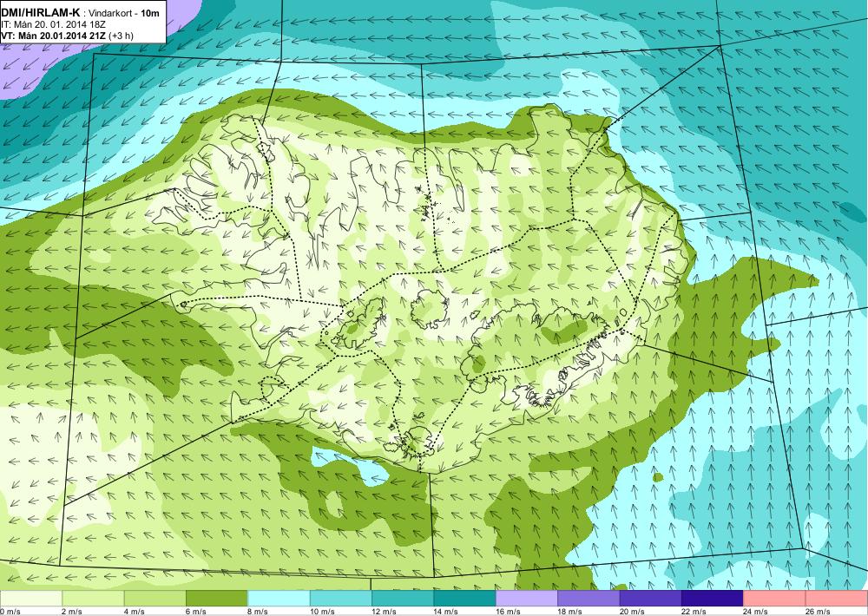Select the light green 2–4 m/s legend swatch
868x616 pixels.
pyautogui.click(x=93, y=599)
